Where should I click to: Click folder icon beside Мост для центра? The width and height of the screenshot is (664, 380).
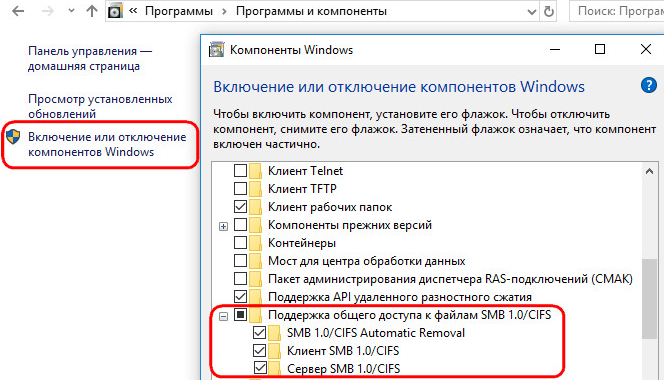(x=255, y=261)
